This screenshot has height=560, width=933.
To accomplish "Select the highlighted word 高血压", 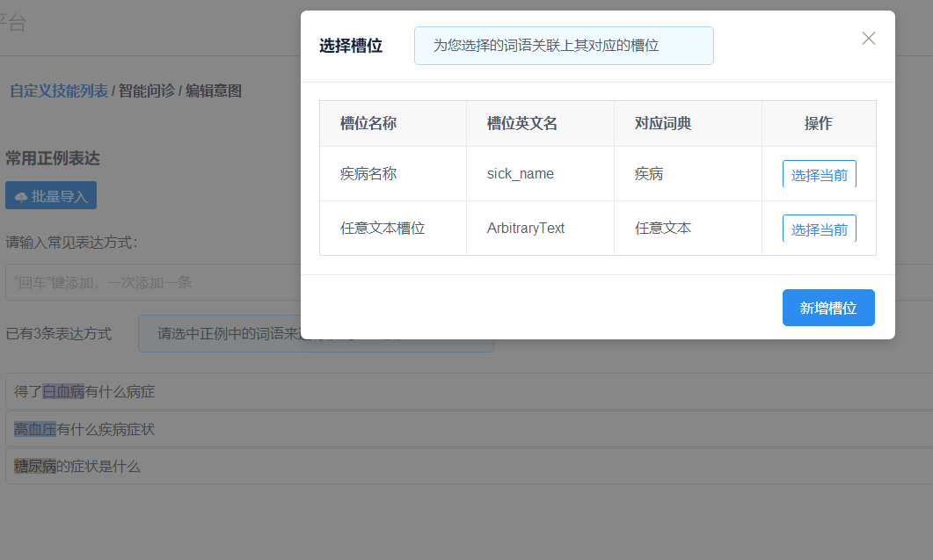I will point(34,428).
